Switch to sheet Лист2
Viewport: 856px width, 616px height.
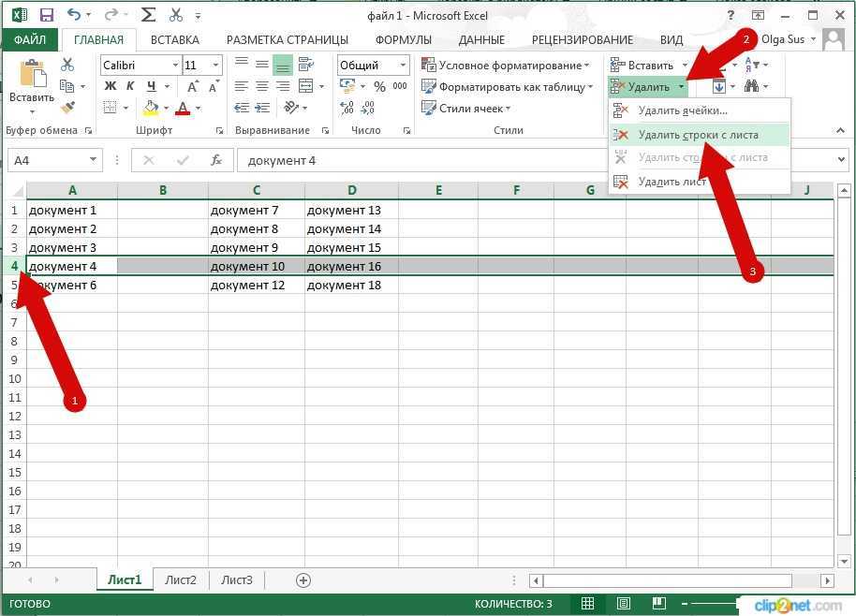pyautogui.click(x=180, y=580)
